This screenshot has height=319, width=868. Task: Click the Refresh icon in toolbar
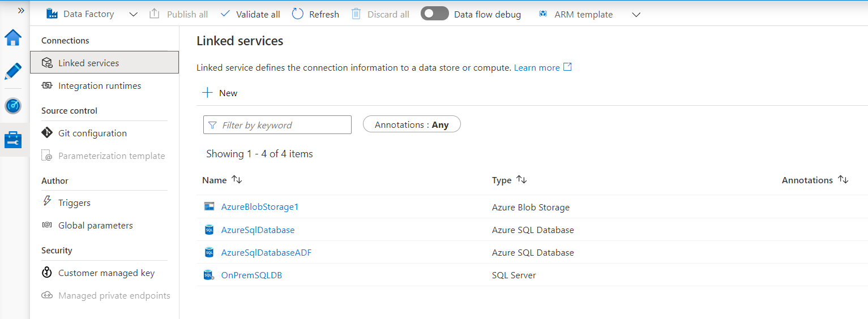pos(298,14)
